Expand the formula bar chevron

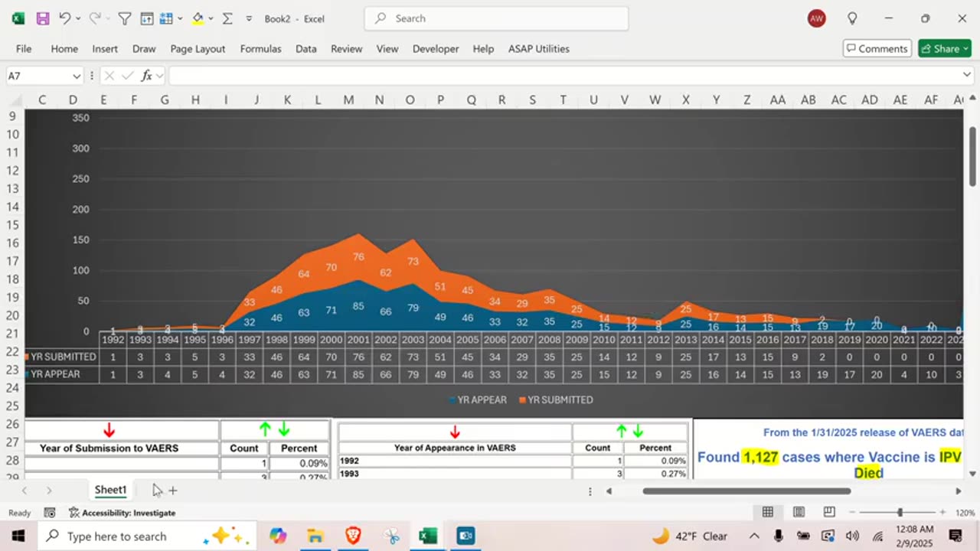tap(967, 75)
